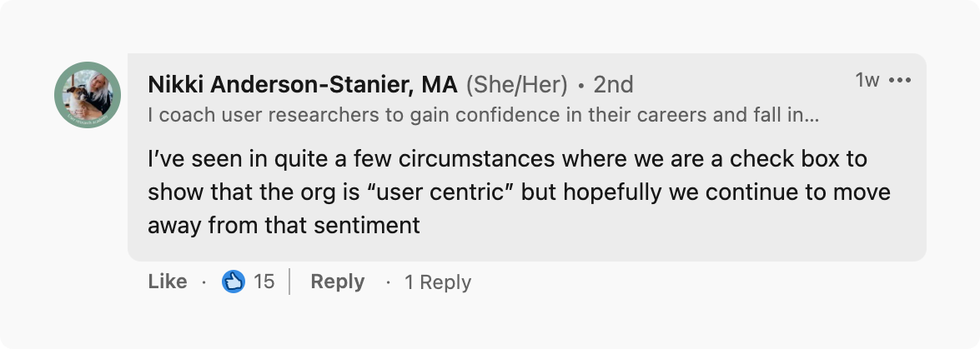This screenshot has width=980, height=349.
Task: Click the blue thumbs-up reaction icon
Action: [x=233, y=282]
